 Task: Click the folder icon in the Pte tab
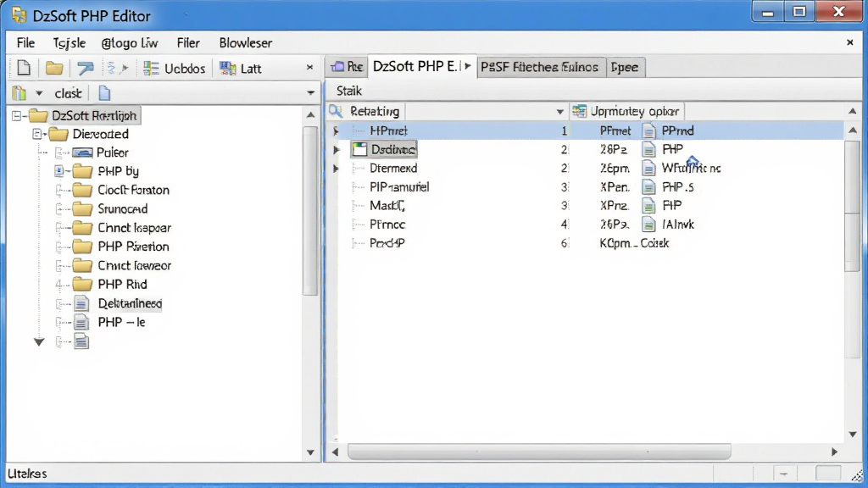pyautogui.click(x=337, y=67)
